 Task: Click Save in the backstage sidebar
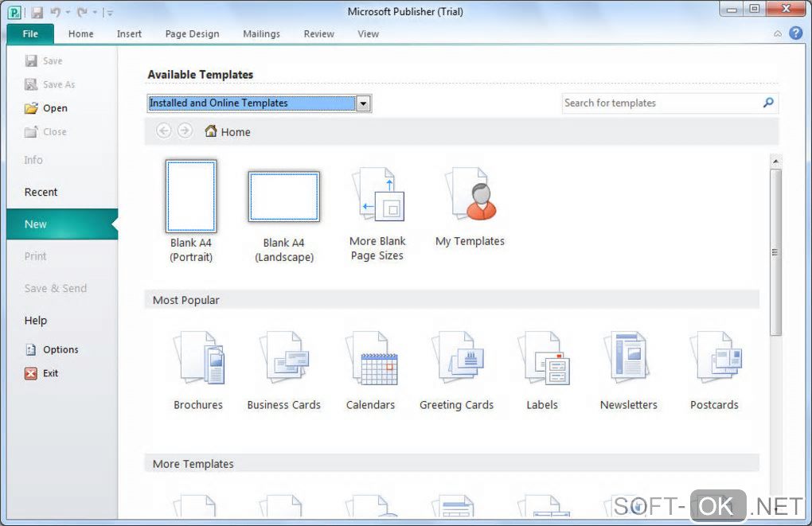click(44, 60)
